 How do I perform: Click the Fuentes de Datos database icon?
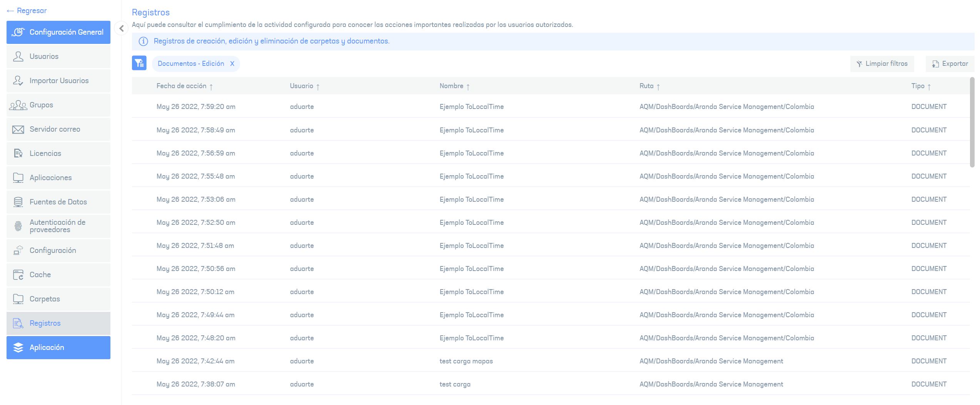18,202
